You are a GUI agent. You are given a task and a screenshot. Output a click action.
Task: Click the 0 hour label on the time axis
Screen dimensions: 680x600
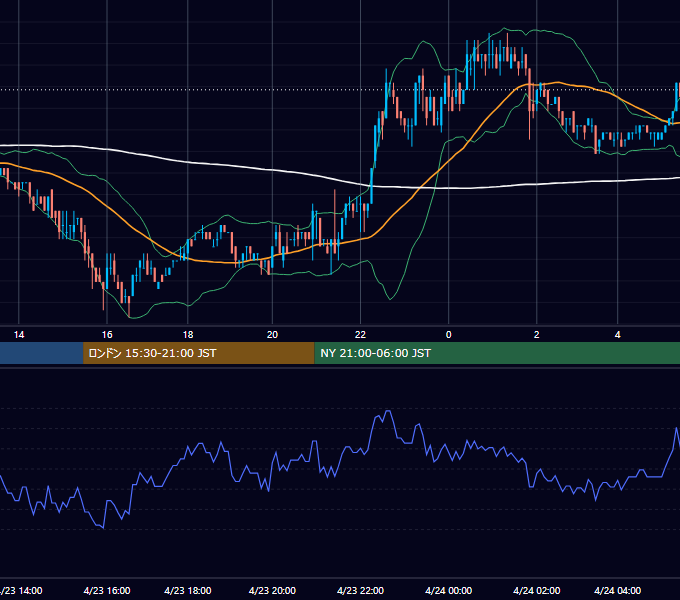[x=448, y=335]
